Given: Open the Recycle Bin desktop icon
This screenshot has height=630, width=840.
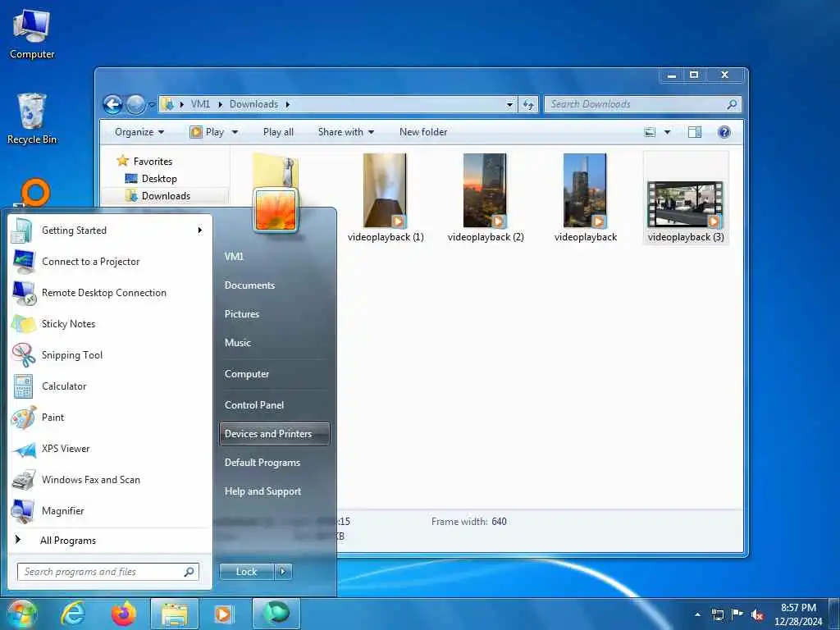Looking at the screenshot, I should point(32,119).
